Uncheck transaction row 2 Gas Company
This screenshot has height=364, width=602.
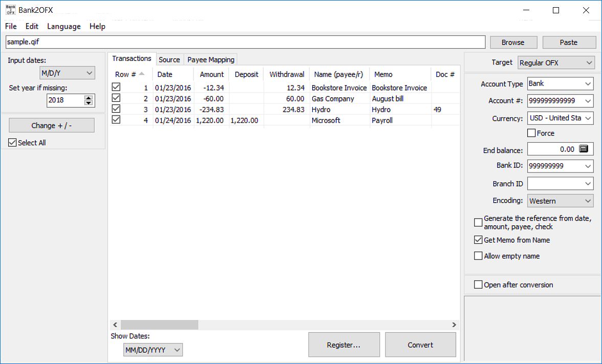116,98
